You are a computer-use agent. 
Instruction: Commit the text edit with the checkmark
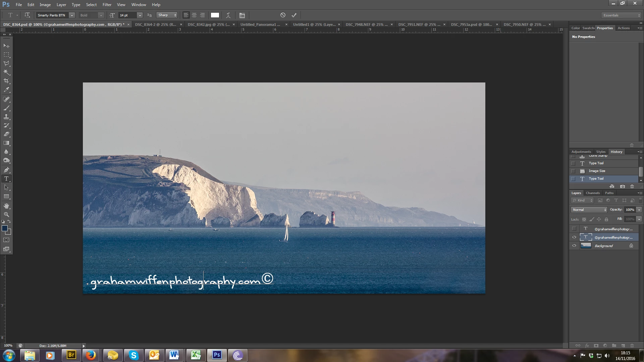(x=294, y=15)
